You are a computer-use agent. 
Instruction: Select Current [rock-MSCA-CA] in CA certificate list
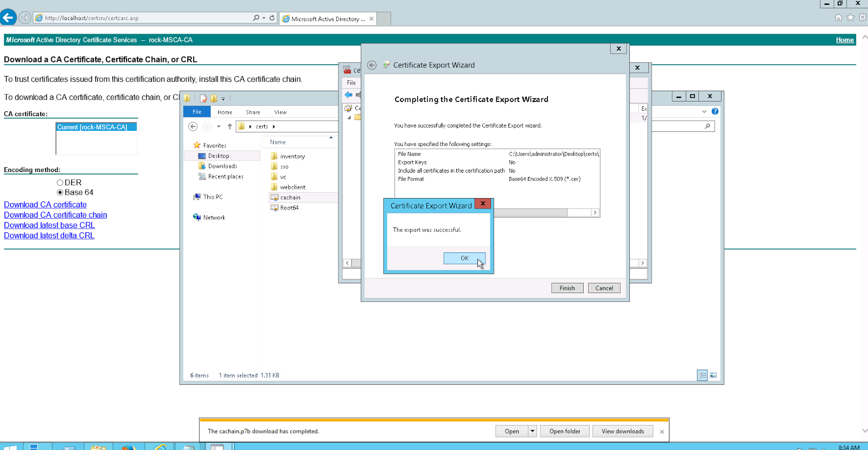[x=96, y=127]
